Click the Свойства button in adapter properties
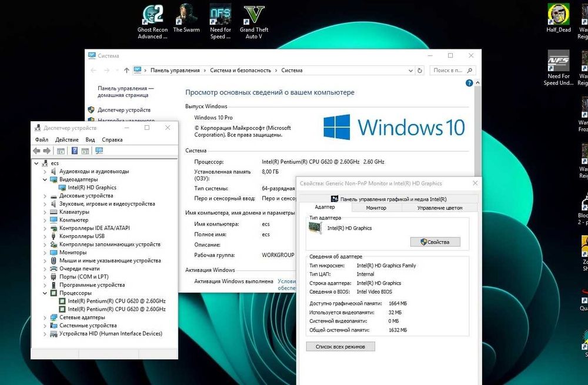Image resolution: width=588 pixels, height=385 pixels. 435,242
